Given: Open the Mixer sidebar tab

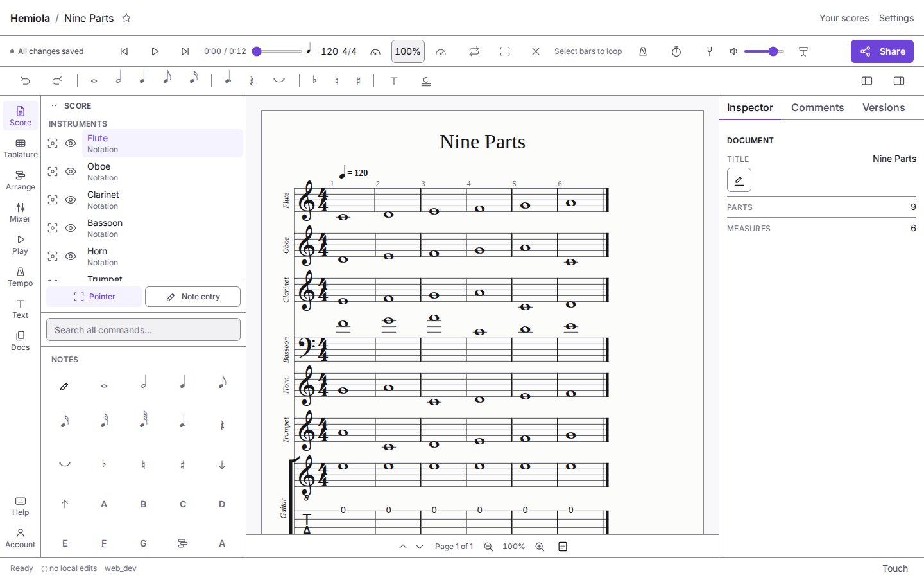Looking at the screenshot, I should tap(21, 213).
